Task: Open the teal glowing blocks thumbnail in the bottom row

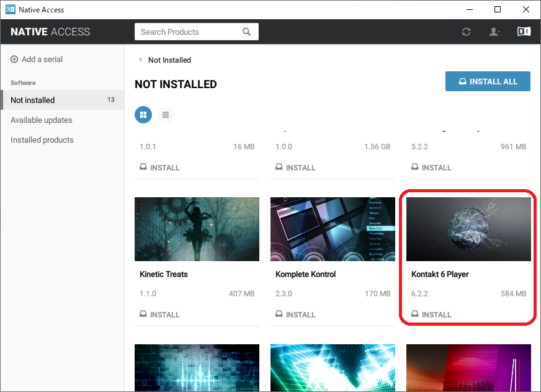Action: point(197,368)
